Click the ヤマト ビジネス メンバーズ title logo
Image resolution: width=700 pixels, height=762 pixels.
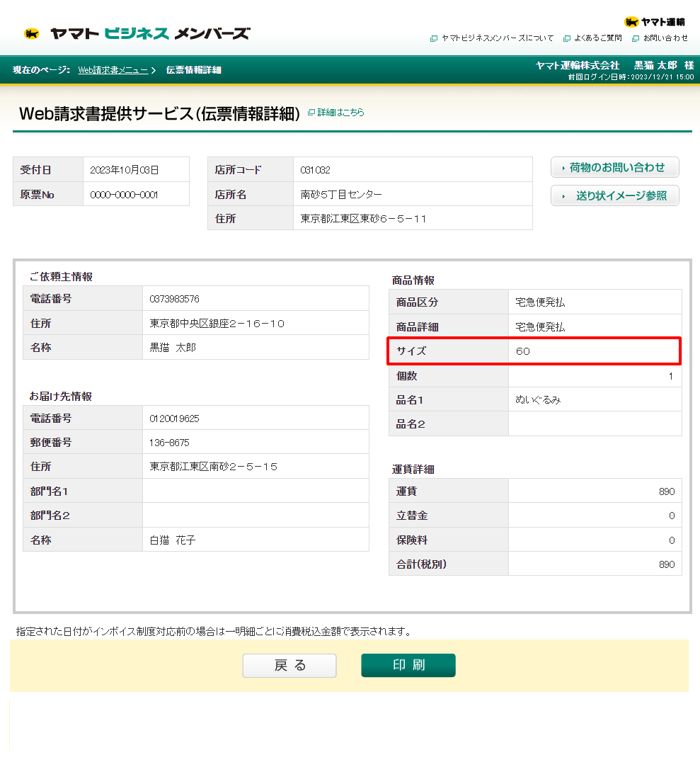coord(151,33)
